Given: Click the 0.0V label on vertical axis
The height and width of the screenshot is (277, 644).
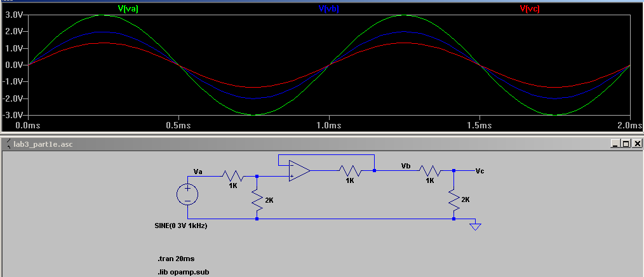Looking at the screenshot, I should [13, 65].
